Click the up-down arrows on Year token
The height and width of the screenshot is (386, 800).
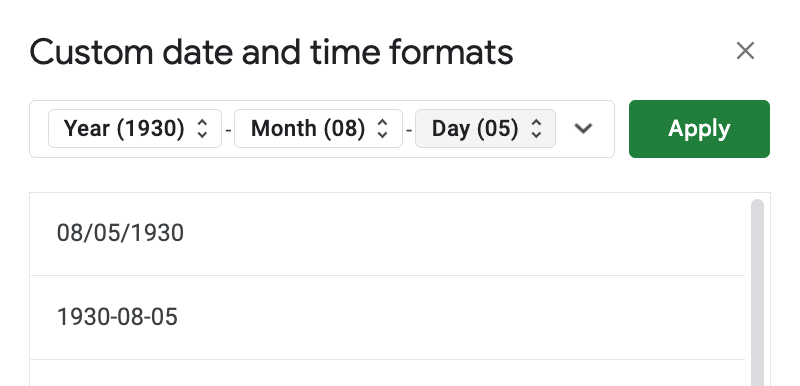pos(203,128)
